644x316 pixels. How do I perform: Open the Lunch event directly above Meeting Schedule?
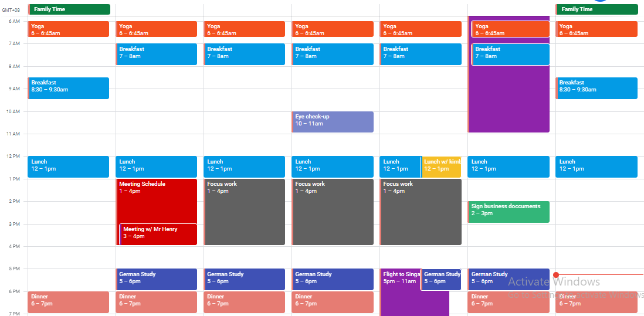[x=157, y=167]
